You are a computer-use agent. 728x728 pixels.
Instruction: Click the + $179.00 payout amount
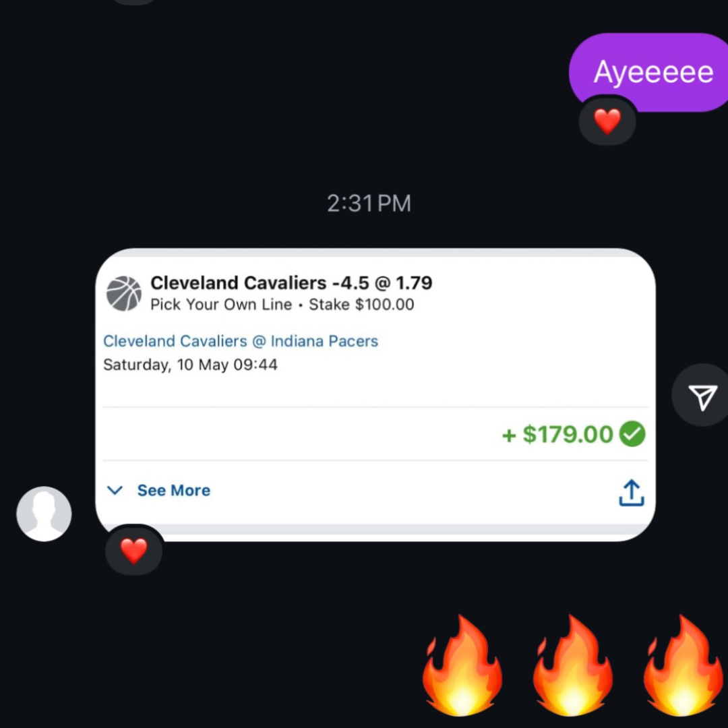[x=557, y=435]
